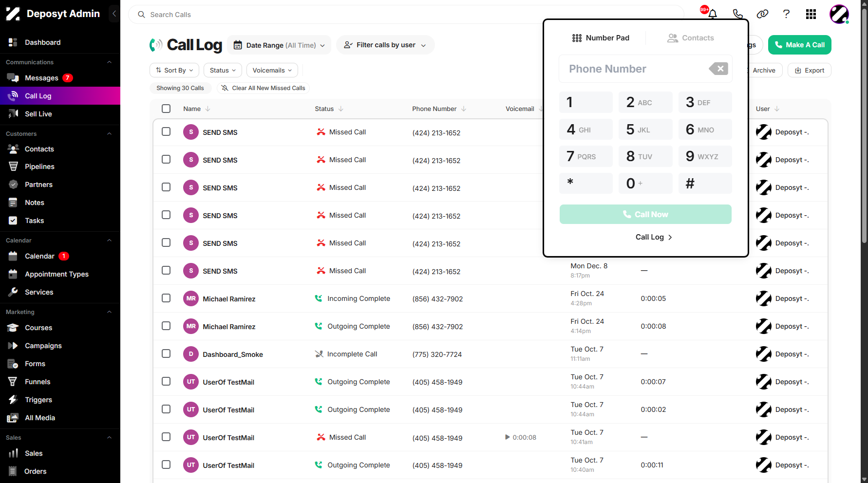The height and width of the screenshot is (483, 868).
Task: Tap the 5 JKL key on number pad
Action: tap(645, 130)
